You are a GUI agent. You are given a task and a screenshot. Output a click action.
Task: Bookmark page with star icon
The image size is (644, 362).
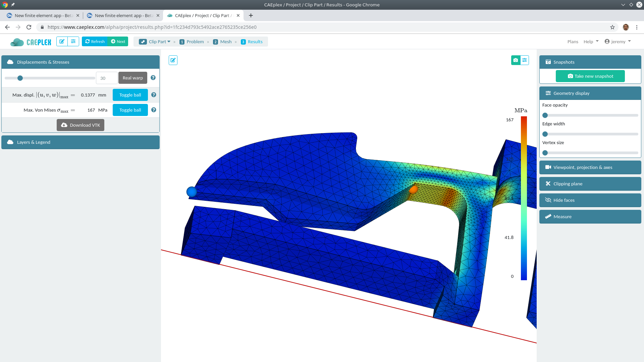pyautogui.click(x=612, y=27)
